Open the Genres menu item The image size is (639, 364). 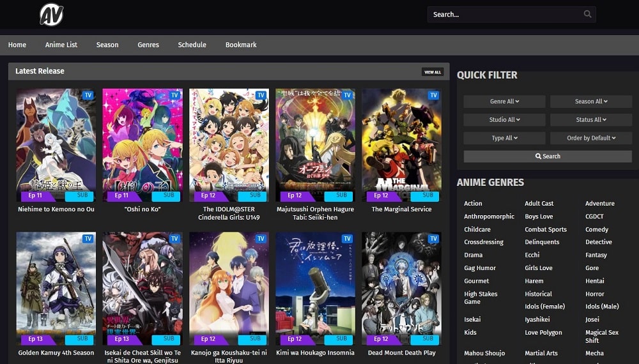point(148,45)
